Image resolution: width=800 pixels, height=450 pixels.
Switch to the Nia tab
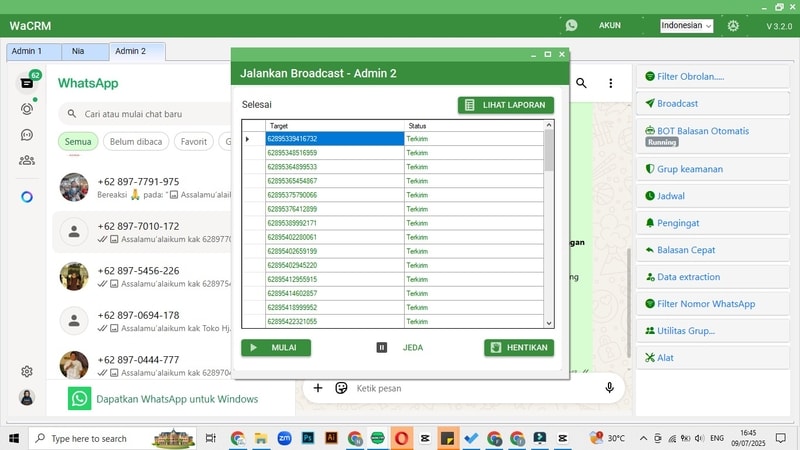click(x=85, y=52)
